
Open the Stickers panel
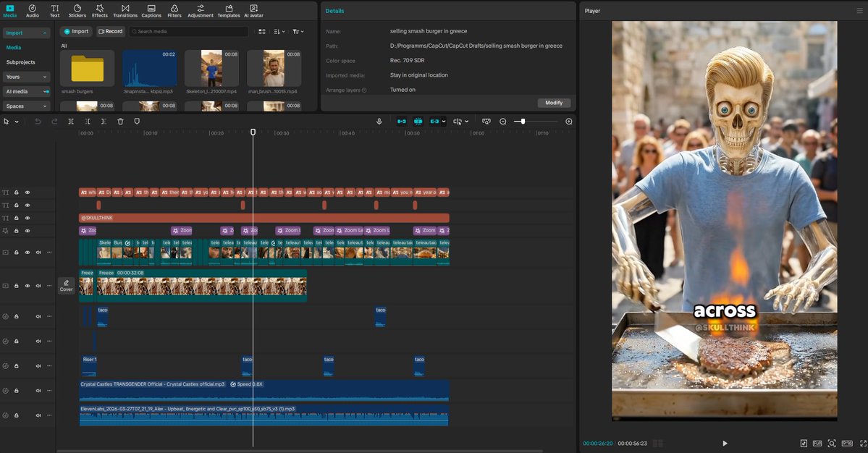pyautogui.click(x=77, y=10)
